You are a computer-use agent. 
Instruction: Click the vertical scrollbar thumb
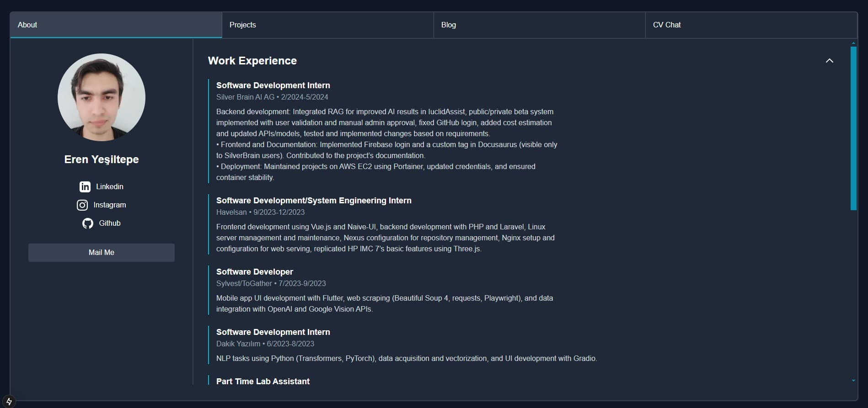pyautogui.click(x=853, y=128)
